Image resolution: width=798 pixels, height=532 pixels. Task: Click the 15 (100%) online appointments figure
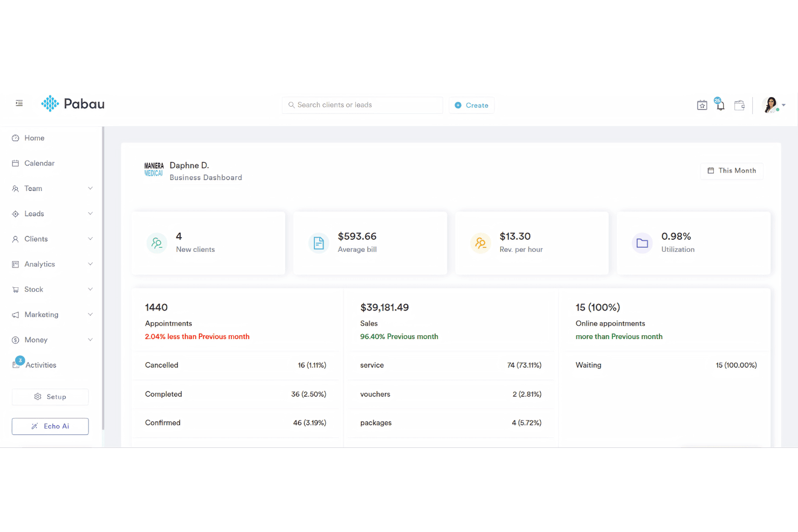click(598, 307)
